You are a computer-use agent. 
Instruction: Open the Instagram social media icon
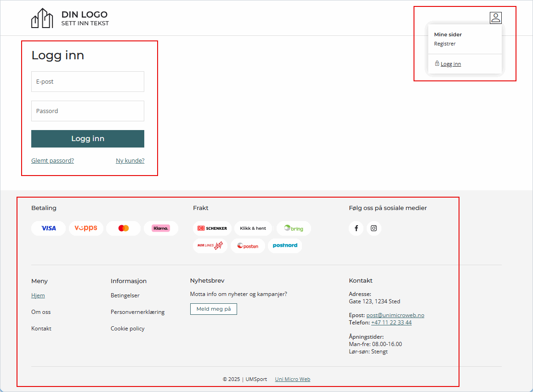tap(374, 228)
